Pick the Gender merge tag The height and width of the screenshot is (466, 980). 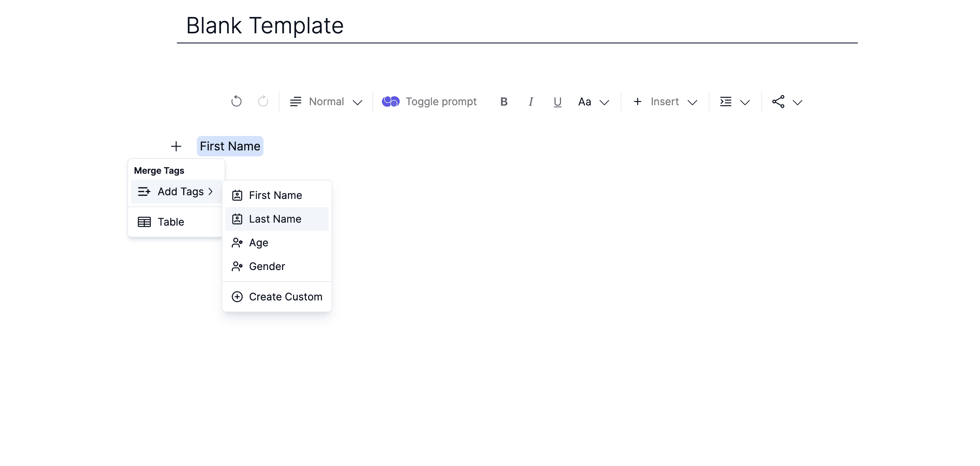pyautogui.click(x=267, y=266)
